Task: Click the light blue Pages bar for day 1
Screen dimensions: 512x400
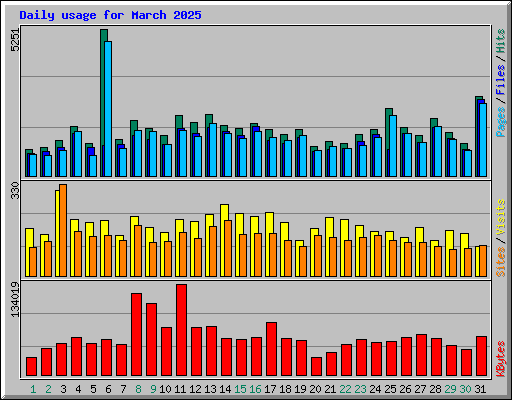Action: point(33,165)
